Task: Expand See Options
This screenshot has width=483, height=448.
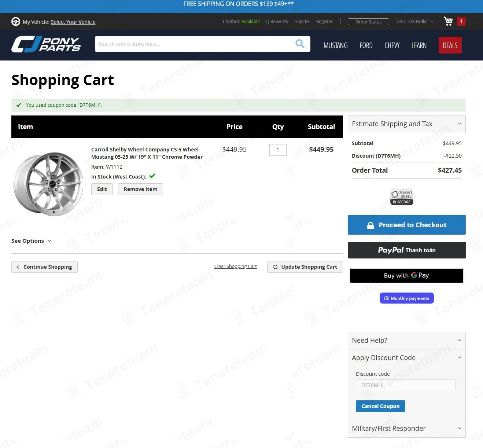Action: point(32,241)
